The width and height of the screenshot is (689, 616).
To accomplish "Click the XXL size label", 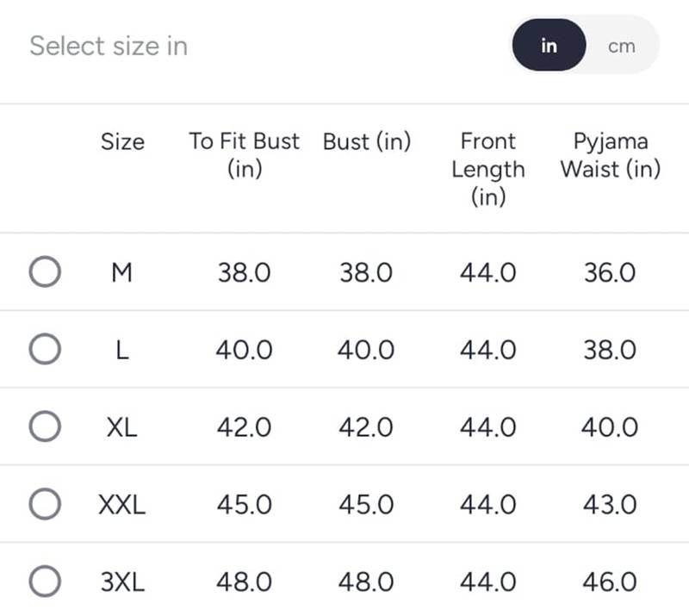I will point(122,505).
